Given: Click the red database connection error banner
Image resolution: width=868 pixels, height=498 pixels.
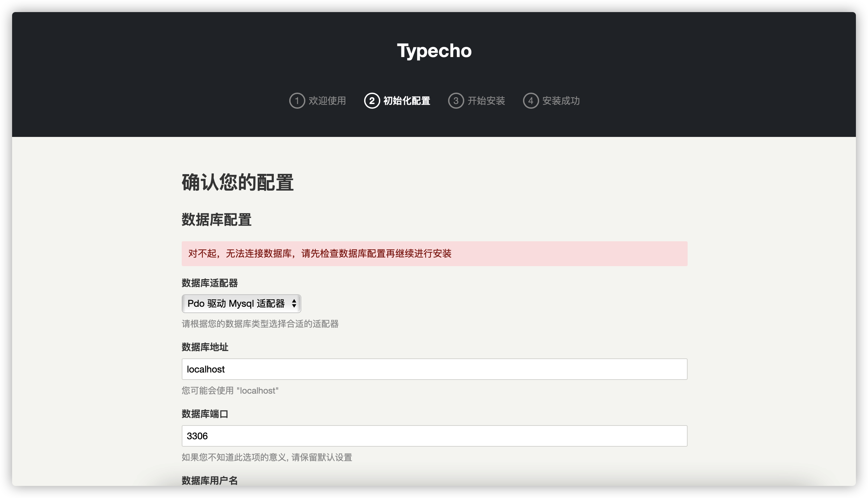Looking at the screenshot, I should point(434,253).
